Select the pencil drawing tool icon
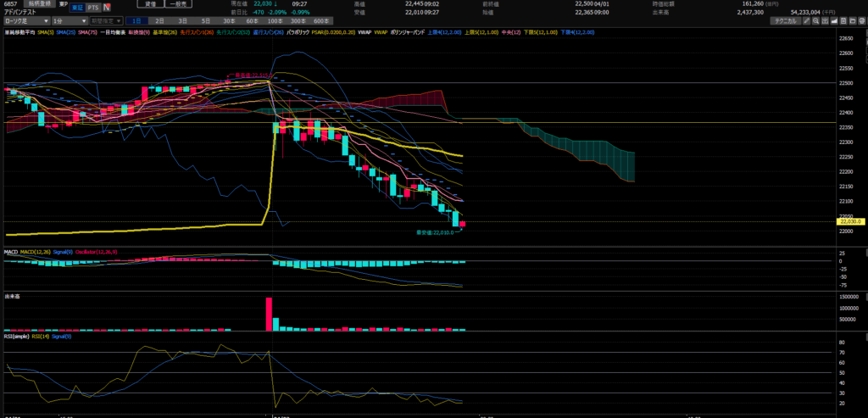868x418 pixels. pos(808,20)
